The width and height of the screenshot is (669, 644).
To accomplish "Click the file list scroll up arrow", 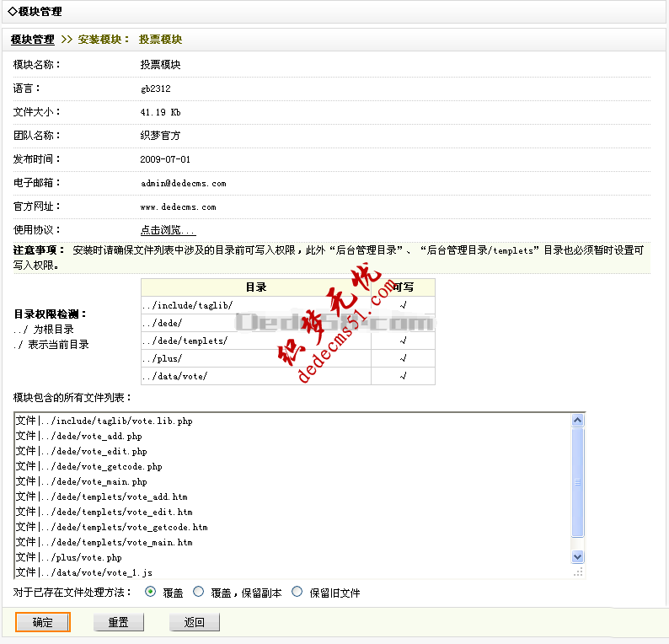I will click(x=578, y=421).
